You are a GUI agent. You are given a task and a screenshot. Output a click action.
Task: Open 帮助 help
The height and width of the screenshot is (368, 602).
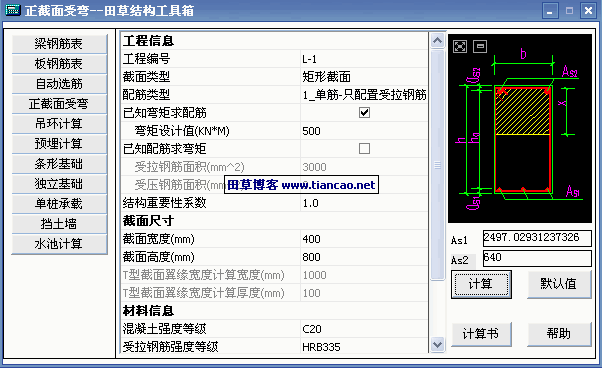tap(559, 334)
